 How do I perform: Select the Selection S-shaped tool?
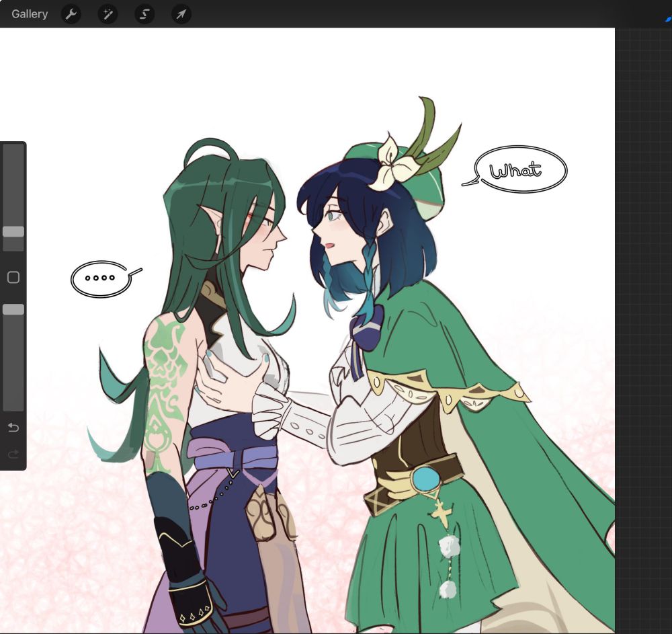(145, 14)
